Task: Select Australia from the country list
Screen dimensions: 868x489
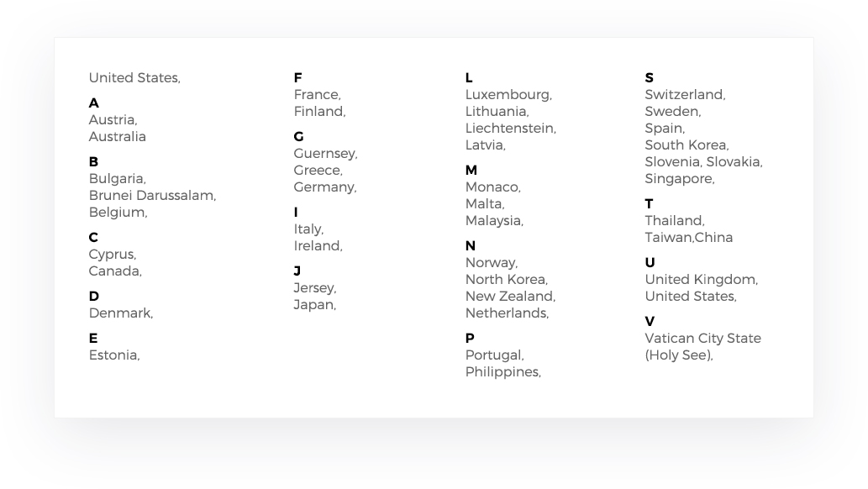Action: pos(118,137)
